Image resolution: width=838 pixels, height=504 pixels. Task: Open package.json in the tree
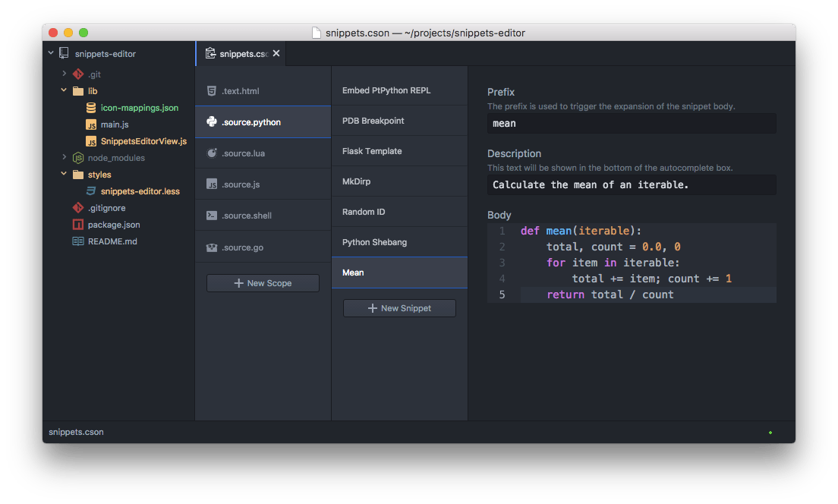point(114,225)
